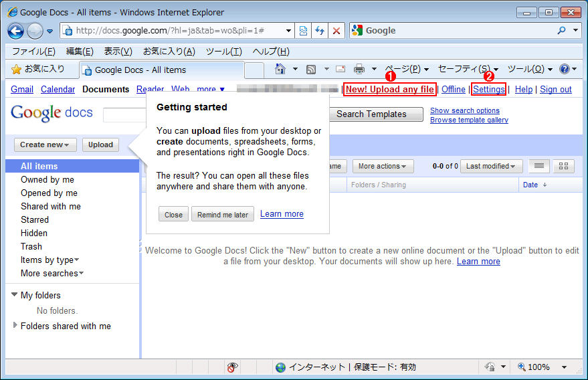Open a new blank browser tab

[x=254, y=70]
